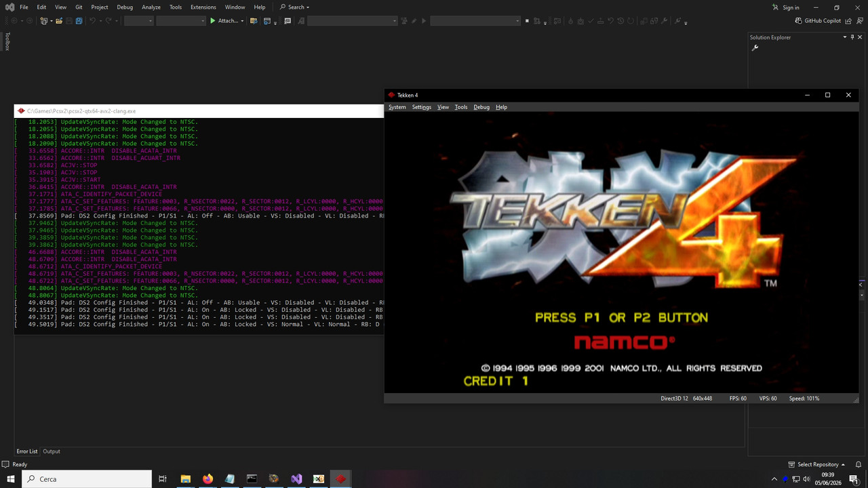Click the Direct3D 12 renderer status text
The height and width of the screenshot is (488, 868).
[x=674, y=399]
